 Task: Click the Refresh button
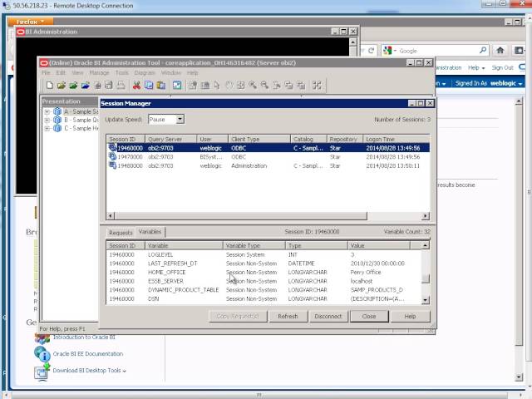tap(288, 316)
